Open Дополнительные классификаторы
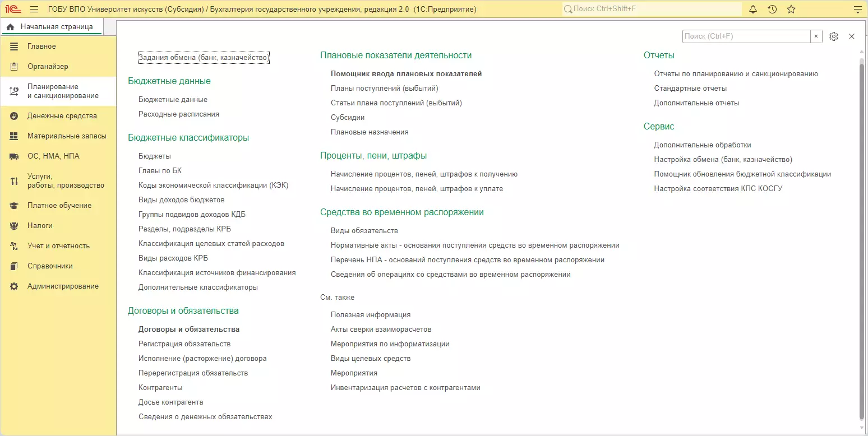Viewport: 868px width, 436px height. (x=198, y=287)
